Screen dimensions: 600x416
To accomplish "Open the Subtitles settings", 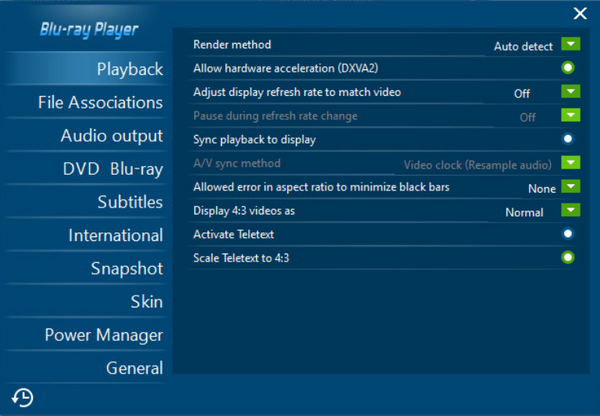I will 86,202.
